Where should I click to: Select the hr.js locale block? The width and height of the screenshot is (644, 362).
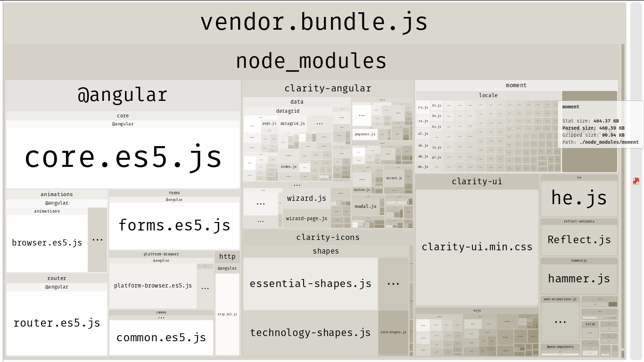[x=437, y=106]
